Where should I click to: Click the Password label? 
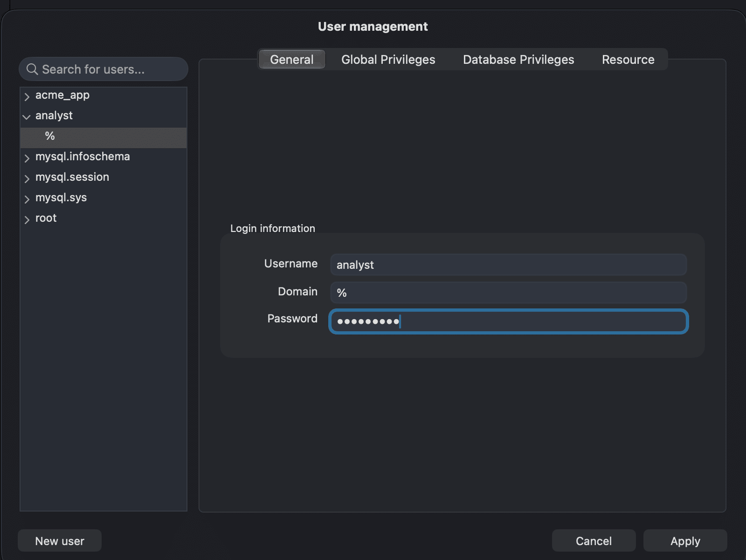292,319
